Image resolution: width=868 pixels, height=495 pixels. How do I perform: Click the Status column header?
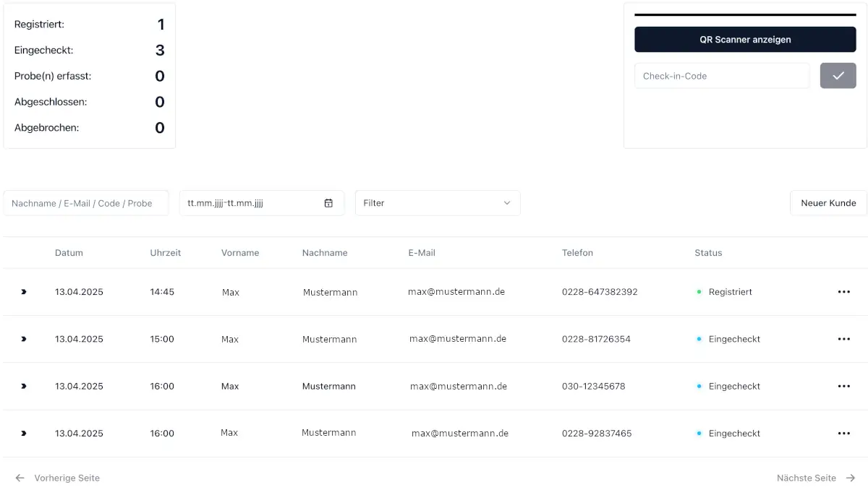[x=708, y=253]
